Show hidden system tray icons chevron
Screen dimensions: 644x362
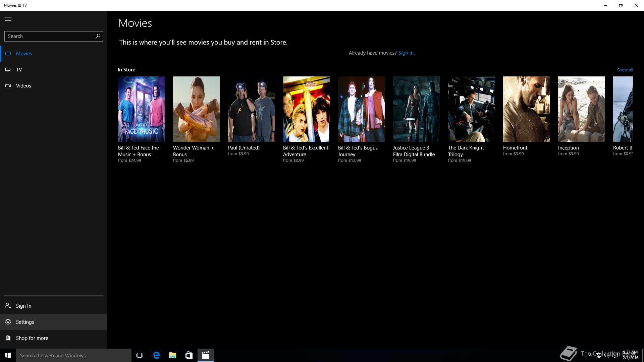coord(591,355)
